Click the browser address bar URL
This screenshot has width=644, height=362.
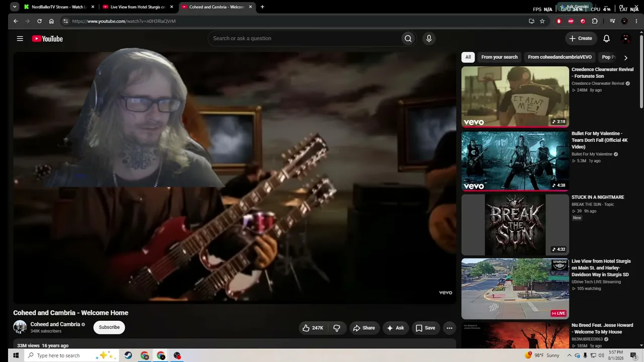[124, 21]
